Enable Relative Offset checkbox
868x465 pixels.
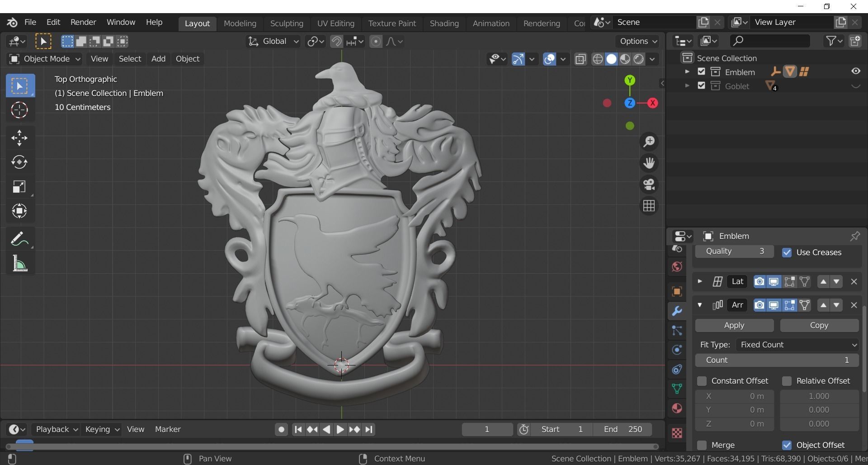pyautogui.click(x=787, y=381)
